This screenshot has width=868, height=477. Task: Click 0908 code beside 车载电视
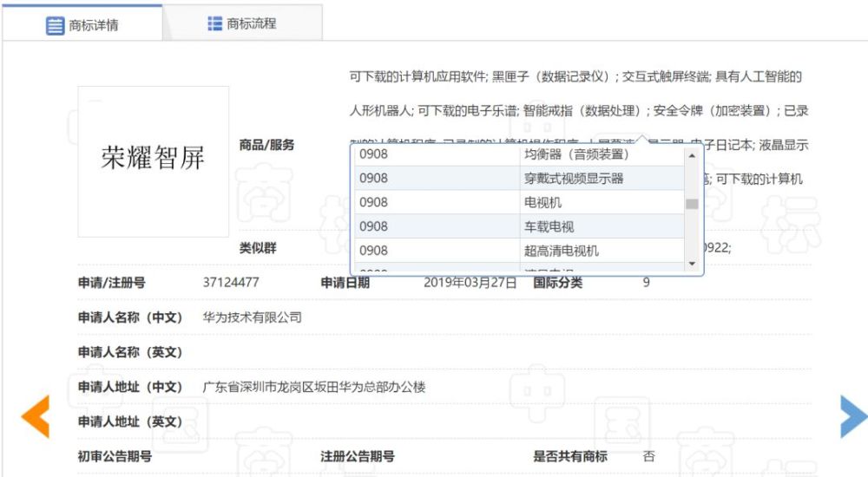click(373, 226)
